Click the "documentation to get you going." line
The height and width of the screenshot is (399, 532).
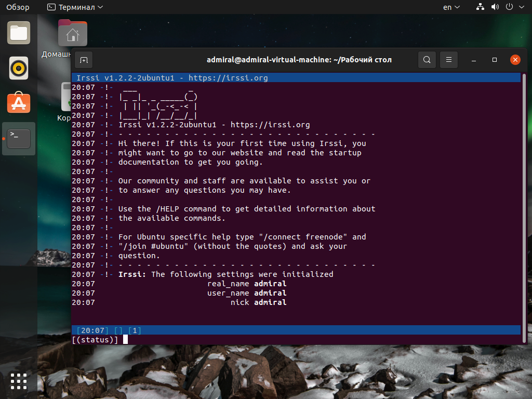[190, 162]
